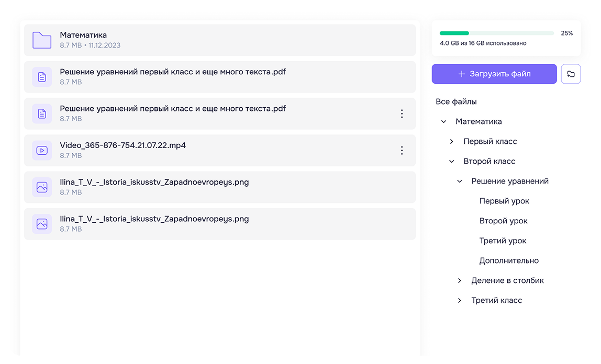Open three-dot menu for the second PDF file
Viewport: 601px width, 364px height.
coord(402,113)
